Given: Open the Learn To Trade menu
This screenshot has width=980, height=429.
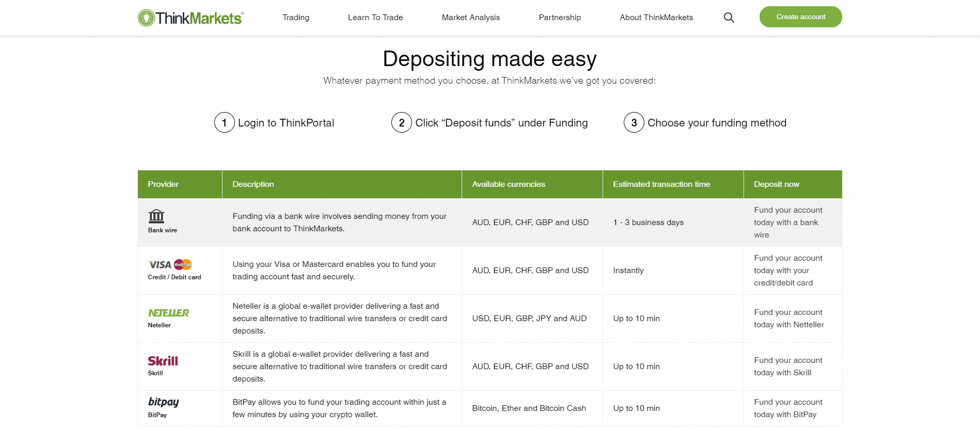Looking at the screenshot, I should (x=375, y=18).
